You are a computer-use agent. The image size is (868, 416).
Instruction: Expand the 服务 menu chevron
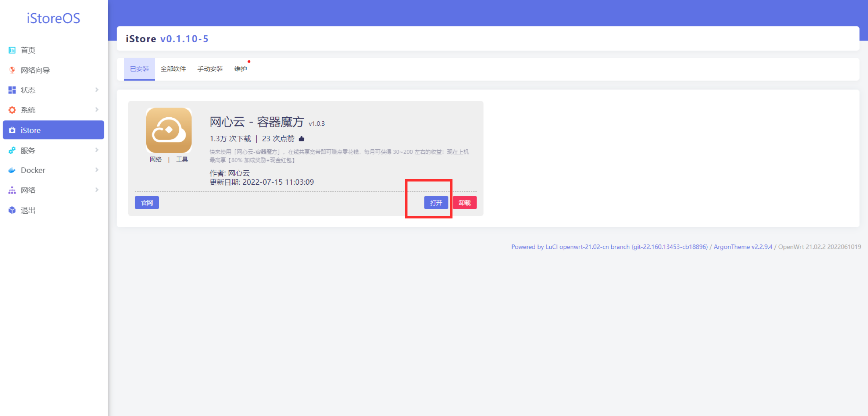(x=97, y=150)
